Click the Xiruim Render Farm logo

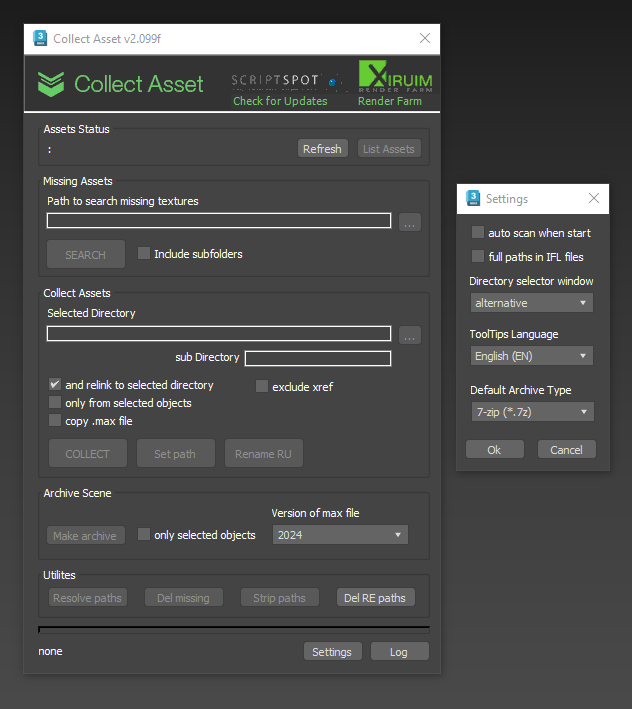pos(395,76)
